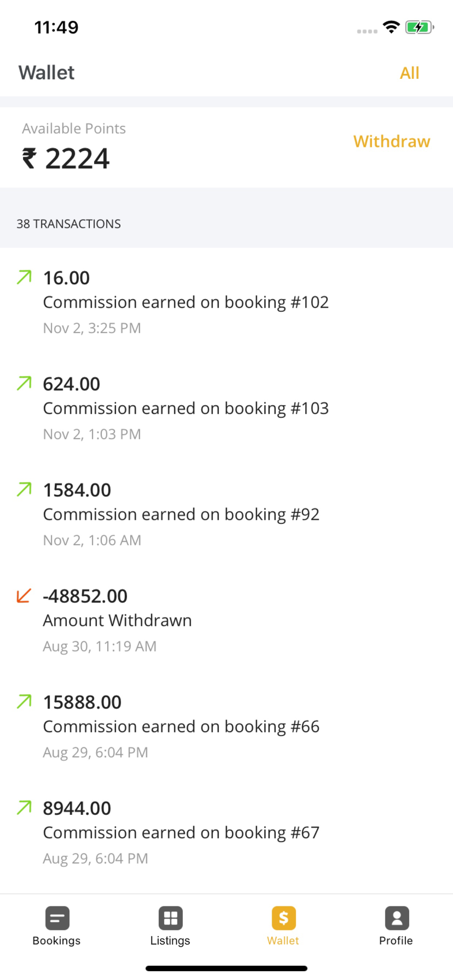Open the Profile person icon
Viewport: 453px width, 980px height.
[x=396, y=918]
